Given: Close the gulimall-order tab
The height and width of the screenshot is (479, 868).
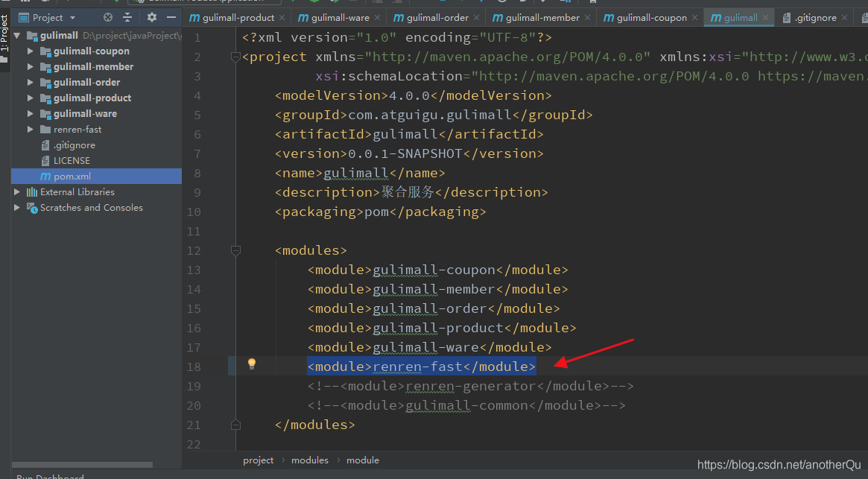Looking at the screenshot, I should pos(476,18).
